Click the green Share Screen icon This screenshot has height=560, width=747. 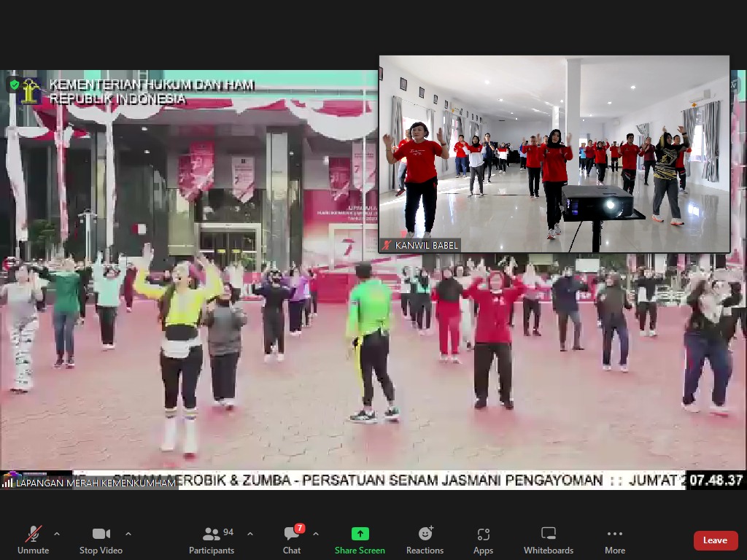360,534
